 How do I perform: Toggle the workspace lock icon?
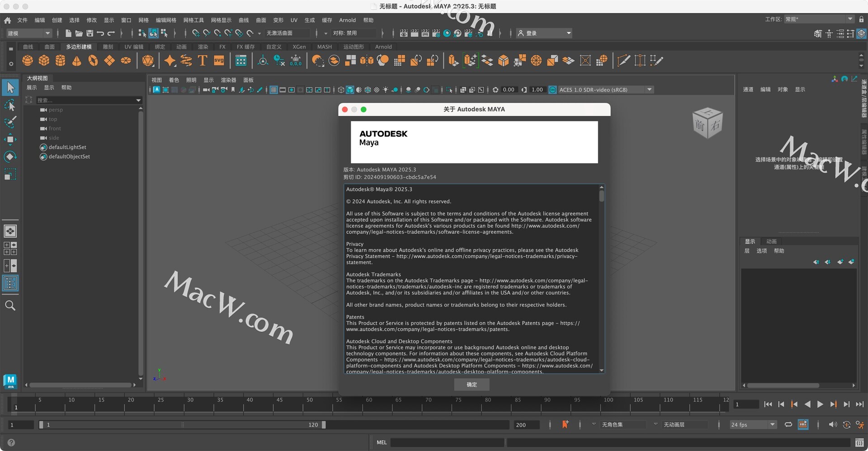(861, 19)
